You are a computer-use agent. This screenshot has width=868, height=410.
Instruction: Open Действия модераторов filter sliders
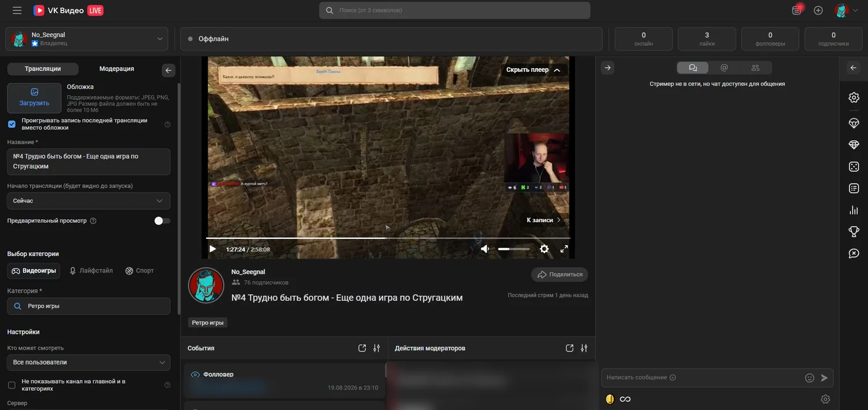pos(584,348)
